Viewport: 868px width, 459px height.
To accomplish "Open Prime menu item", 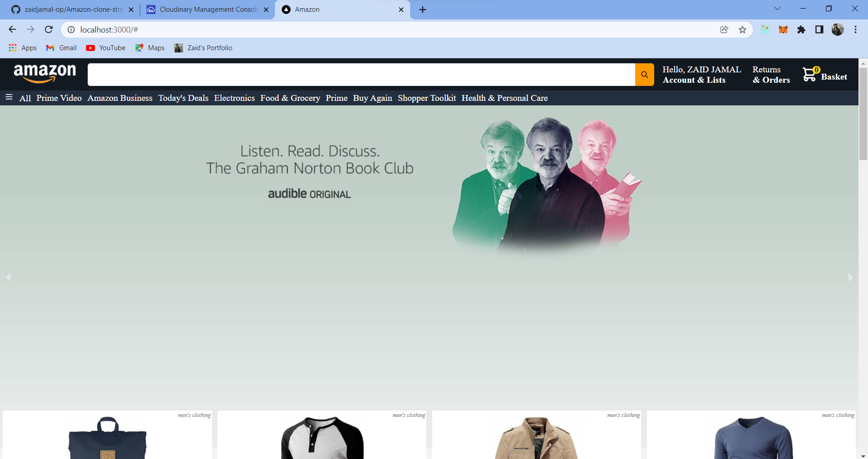I will click(336, 98).
